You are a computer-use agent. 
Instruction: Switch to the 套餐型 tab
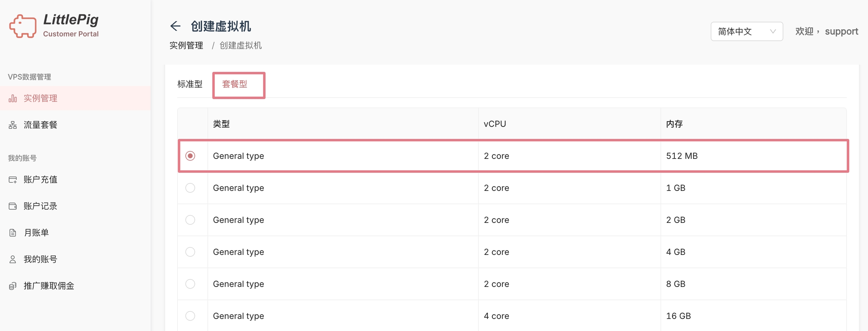click(x=235, y=84)
